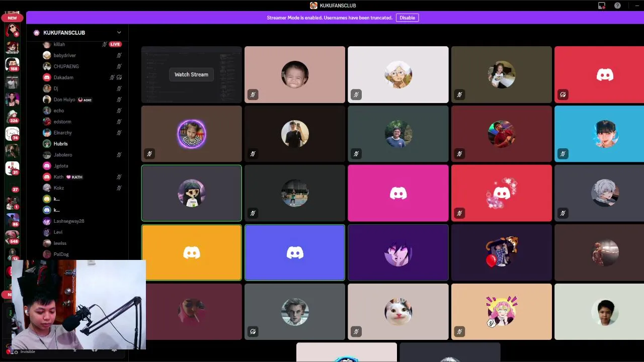644x362 pixels.
Task: Select lewiss in the voice user list
Action: click(x=60, y=243)
